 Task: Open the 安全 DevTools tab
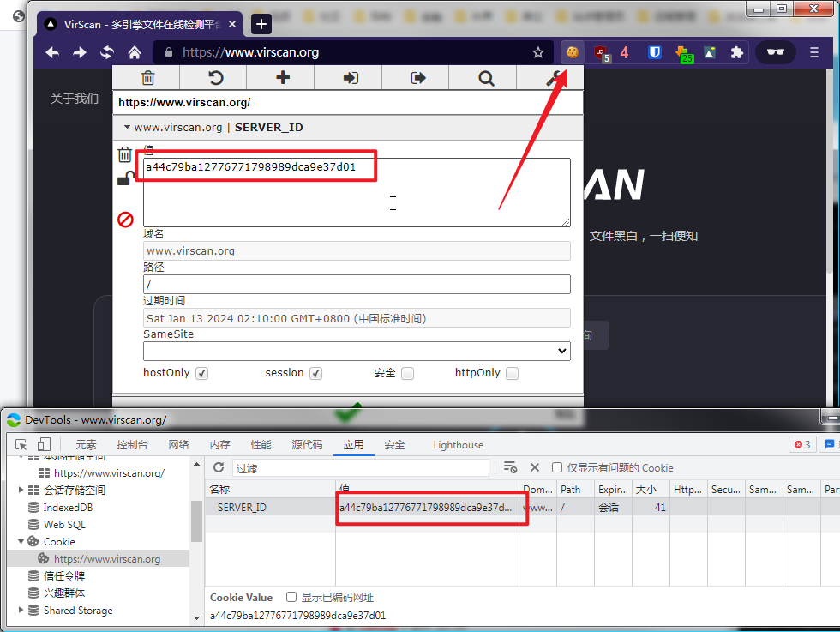pos(394,444)
